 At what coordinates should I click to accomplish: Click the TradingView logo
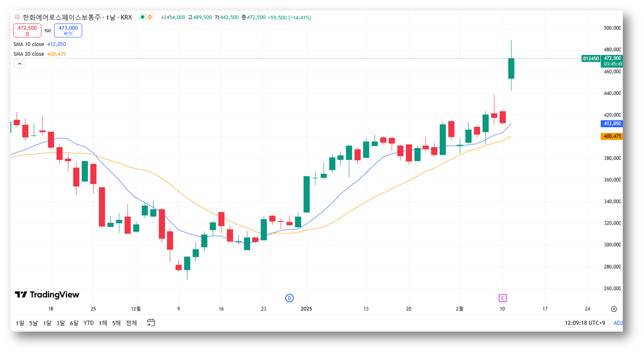(x=47, y=295)
